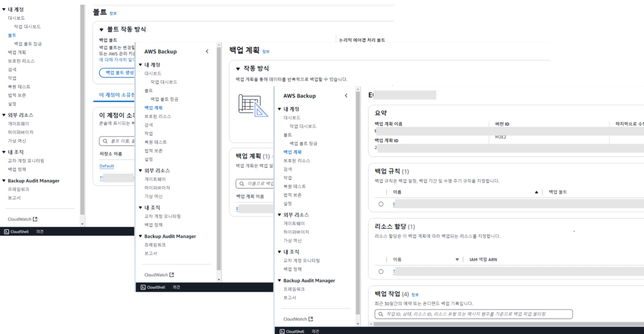Open 프레임워크 in the front sidebar

294,289
